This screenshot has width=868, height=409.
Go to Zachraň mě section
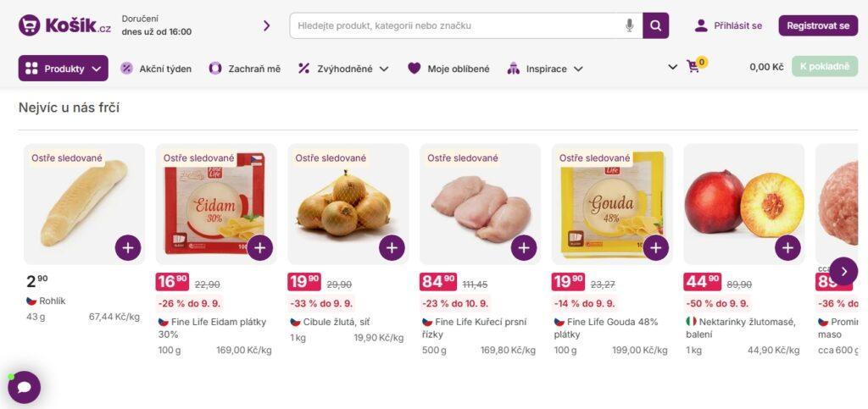coord(245,69)
